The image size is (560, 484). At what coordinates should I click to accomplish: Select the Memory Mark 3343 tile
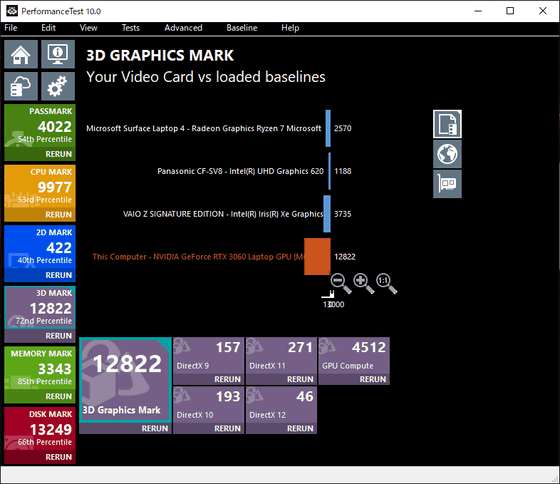(x=40, y=369)
